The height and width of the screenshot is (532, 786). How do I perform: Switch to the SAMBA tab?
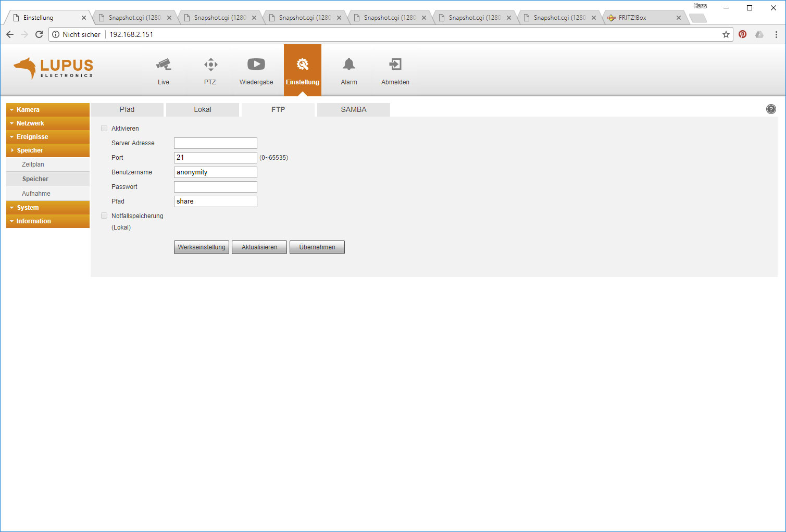pyautogui.click(x=354, y=110)
